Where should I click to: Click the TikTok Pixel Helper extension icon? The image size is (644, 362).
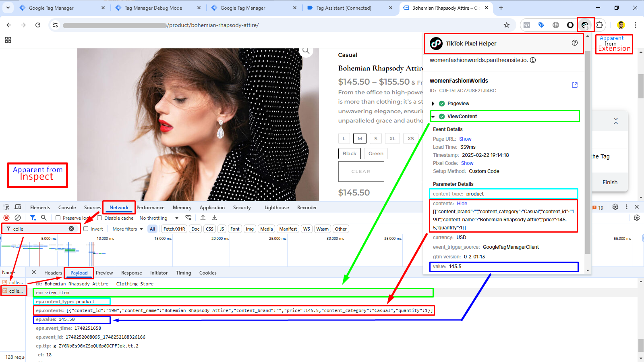[x=584, y=25]
